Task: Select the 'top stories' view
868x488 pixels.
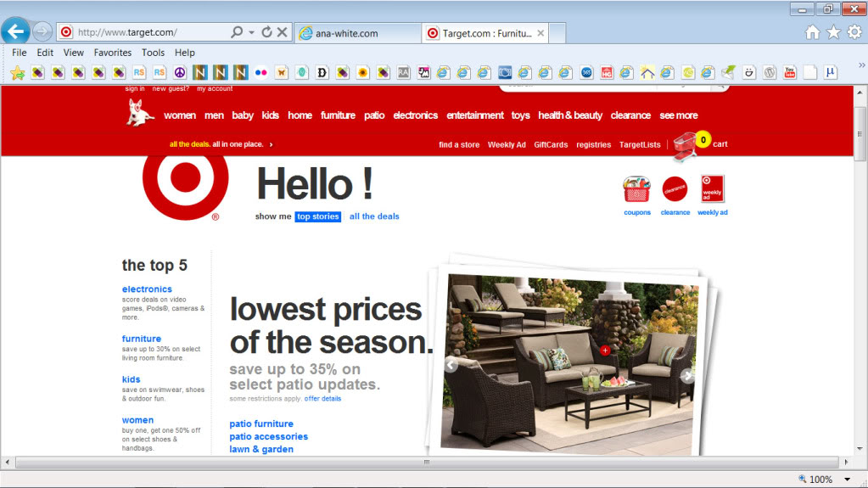Action: (x=317, y=216)
